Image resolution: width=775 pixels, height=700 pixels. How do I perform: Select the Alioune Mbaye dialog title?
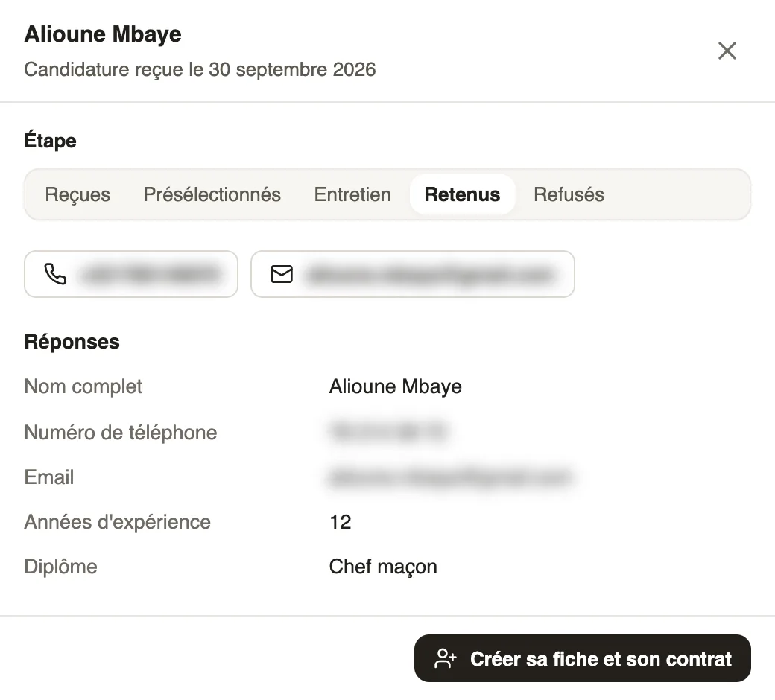[103, 34]
